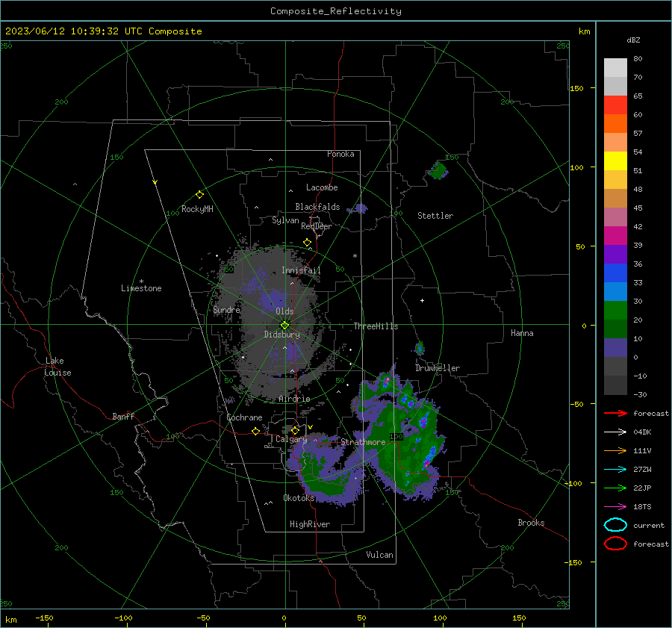Click the red forecast arrow in legend

tap(615, 413)
